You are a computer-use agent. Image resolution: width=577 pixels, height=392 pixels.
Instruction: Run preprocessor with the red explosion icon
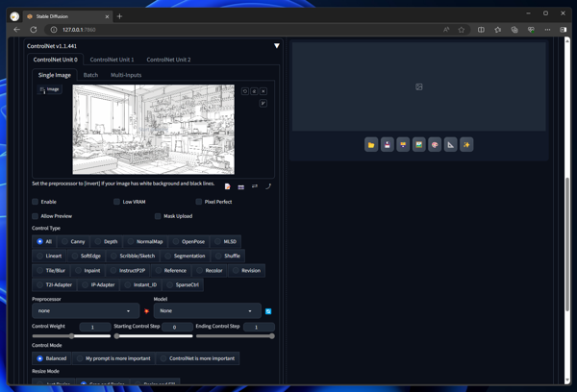pyautogui.click(x=146, y=311)
